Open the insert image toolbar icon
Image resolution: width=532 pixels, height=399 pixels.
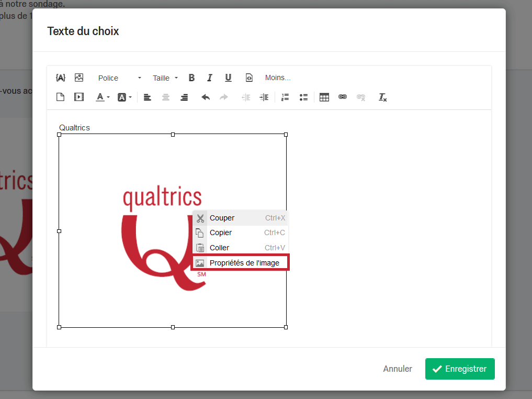(x=79, y=78)
